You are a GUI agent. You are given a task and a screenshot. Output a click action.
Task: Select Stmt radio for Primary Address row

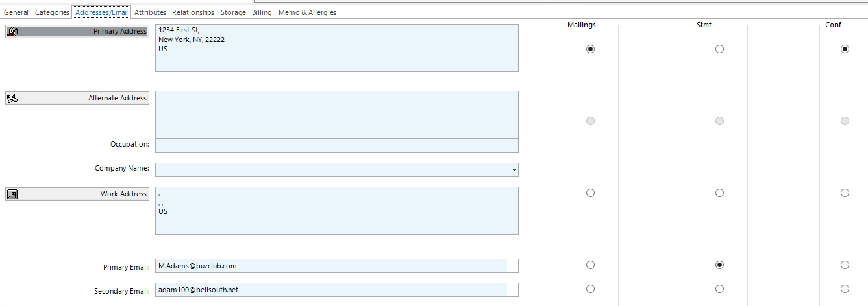(x=719, y=49)
